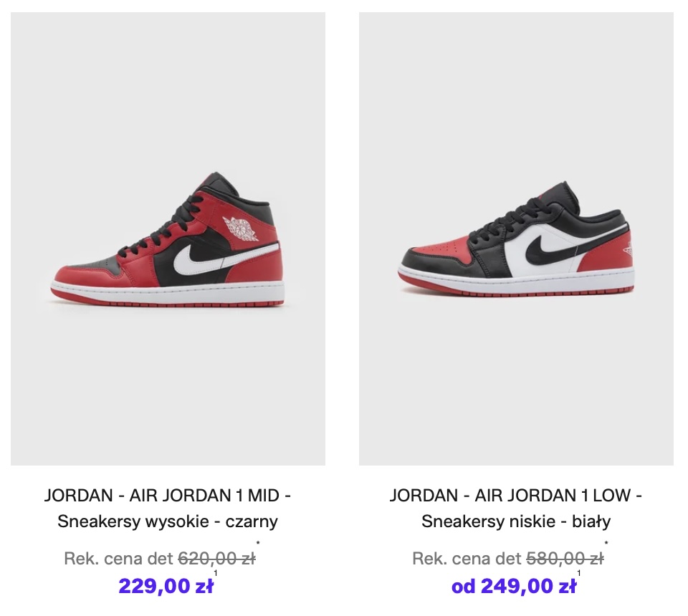The width and height of the screenshot is (688, 616).
Task: Open the JORDAN - AIR JORDAN 1 MID title
Action: coord(168,496)
